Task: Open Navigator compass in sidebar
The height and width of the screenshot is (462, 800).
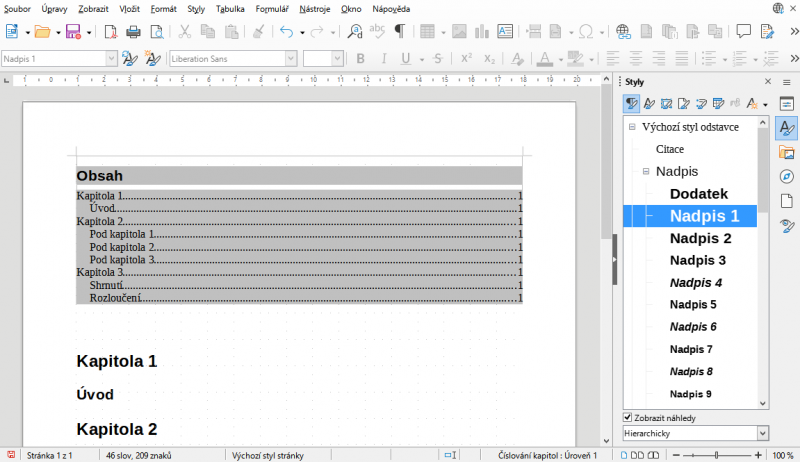Action: [787, 176]
